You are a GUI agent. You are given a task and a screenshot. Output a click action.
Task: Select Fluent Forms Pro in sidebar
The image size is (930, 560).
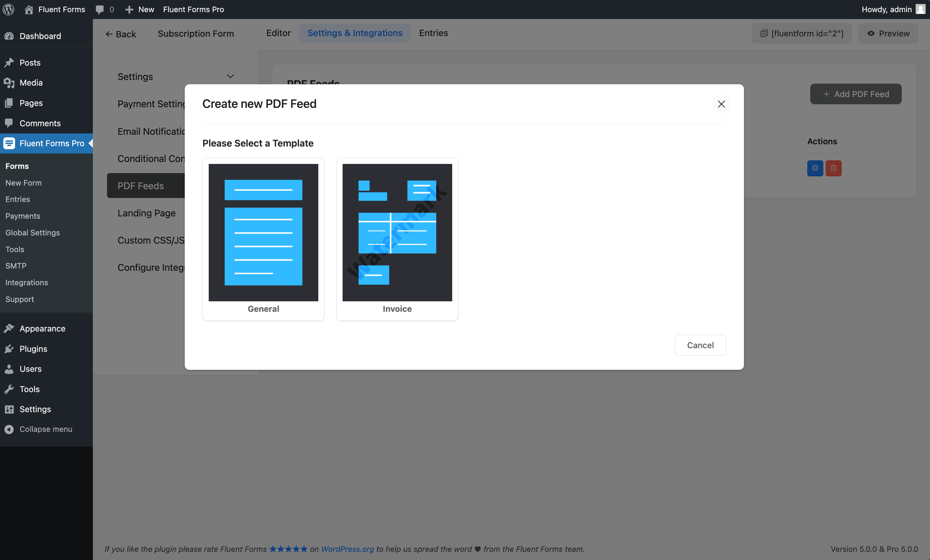coord(46,143)
